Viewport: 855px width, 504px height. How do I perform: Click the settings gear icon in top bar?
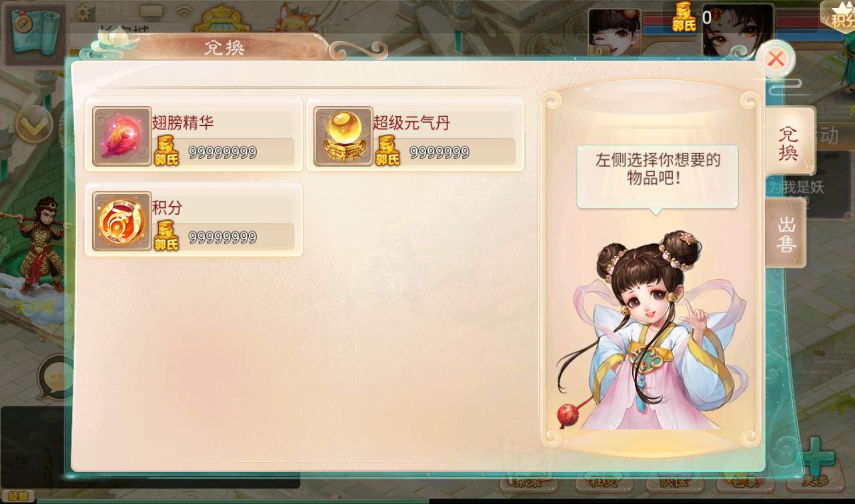[83, 12]
